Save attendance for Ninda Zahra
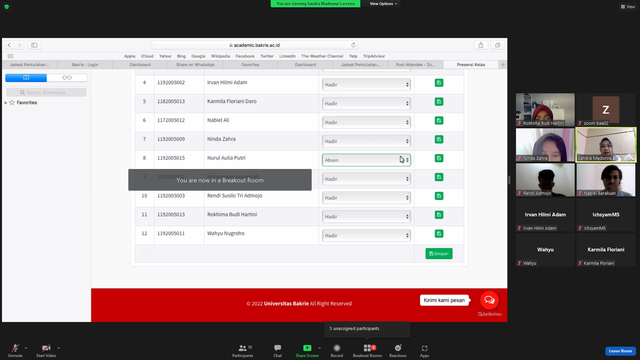This screenshot has height=360, width=640. tap(439, 139)
